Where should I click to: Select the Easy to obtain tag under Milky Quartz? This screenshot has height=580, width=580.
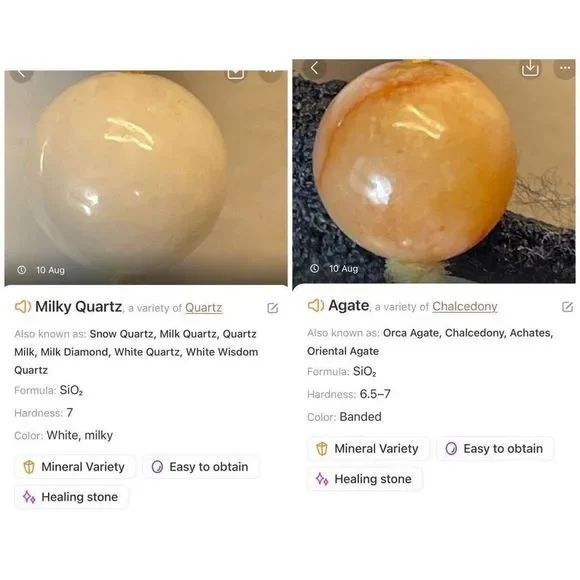coord(200,467)
